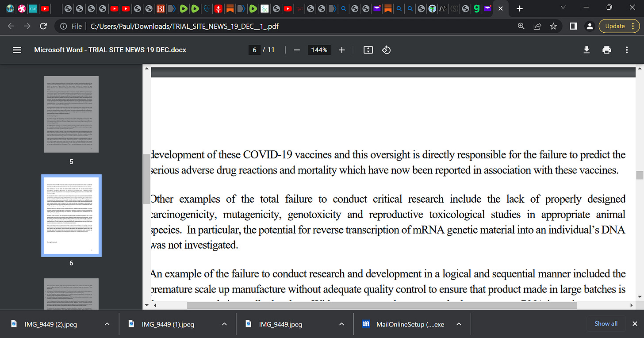Expand options for IMG_9449 (2).jpeg download
The width and height of the screenshot is (644, 338).
click(x=107, y=324)
